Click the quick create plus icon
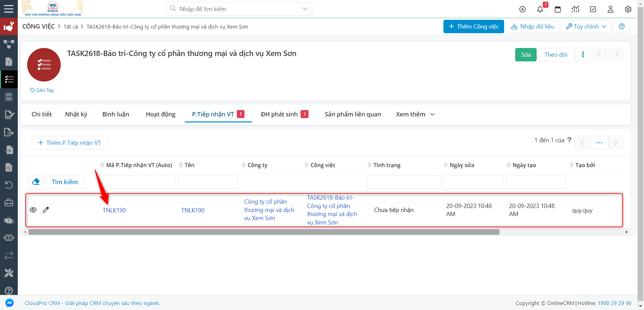644x310 pixels. [523, 9]
